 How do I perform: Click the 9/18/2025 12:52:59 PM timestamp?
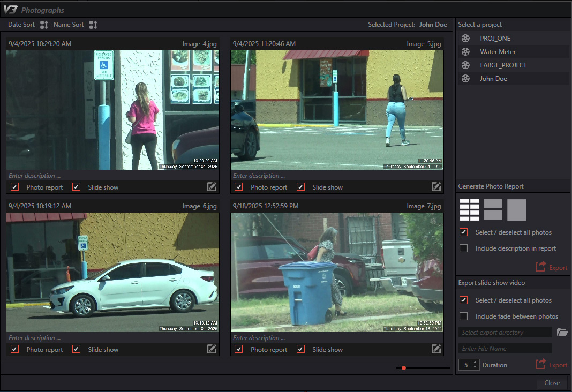[266, 206]
